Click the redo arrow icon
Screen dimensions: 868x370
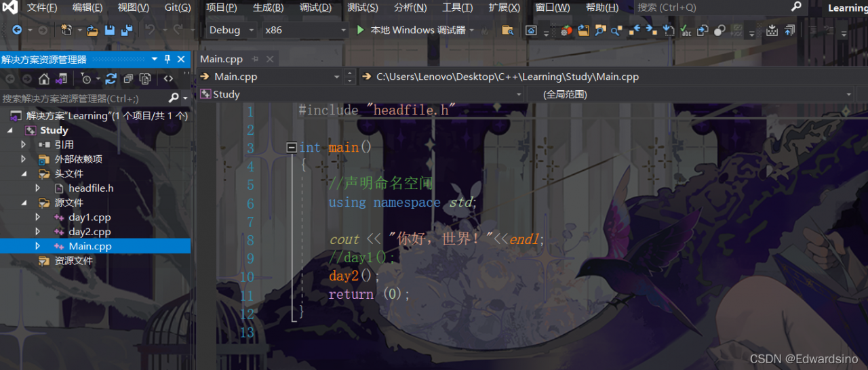pyautogui.click(x=178, y=30)
